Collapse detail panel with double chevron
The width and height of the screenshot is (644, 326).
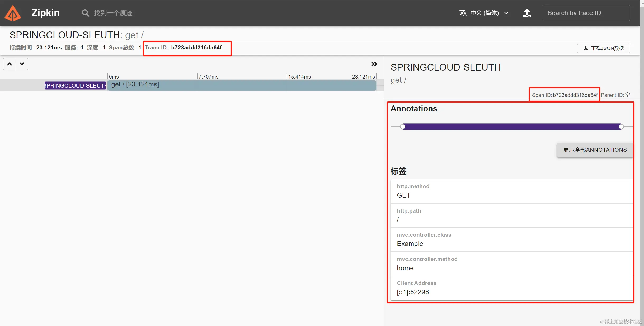(374, 64)
